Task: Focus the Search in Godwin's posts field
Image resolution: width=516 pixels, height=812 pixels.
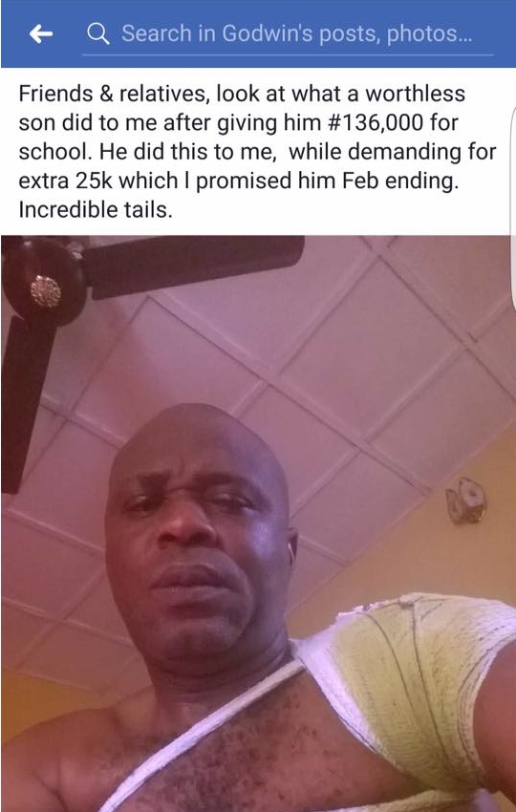Action: coord(288,34)
